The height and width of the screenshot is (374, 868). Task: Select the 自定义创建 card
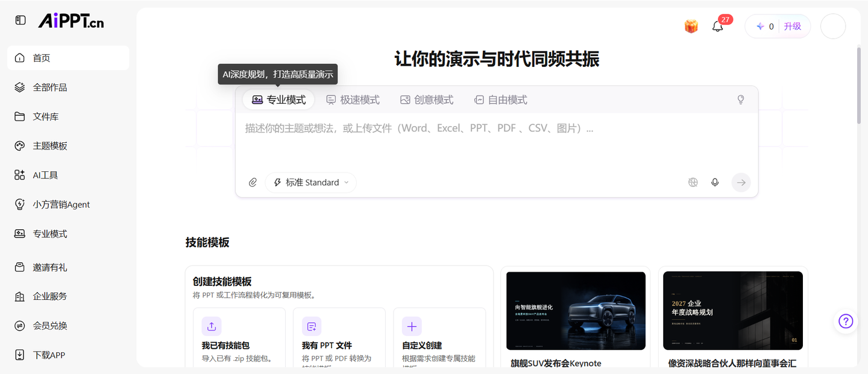[439, 338]
